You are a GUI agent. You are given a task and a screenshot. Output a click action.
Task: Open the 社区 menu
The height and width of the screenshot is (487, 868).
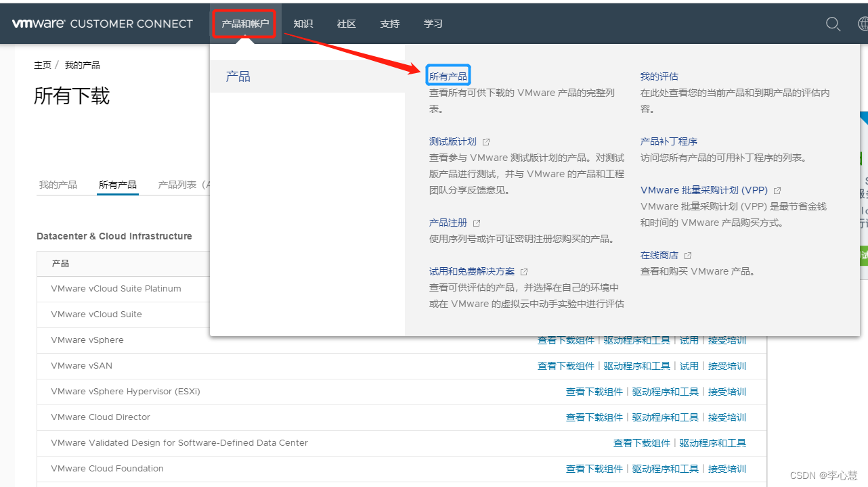[347, 24]
